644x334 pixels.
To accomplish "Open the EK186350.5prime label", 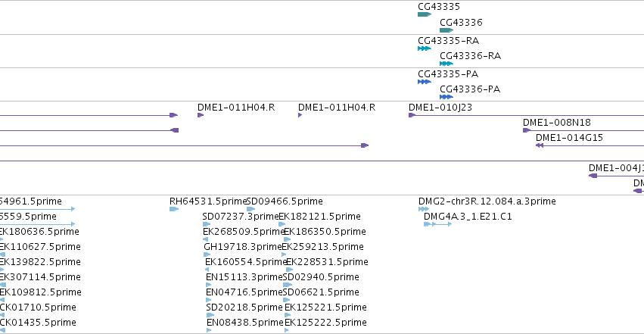I will tap(325, 232).
